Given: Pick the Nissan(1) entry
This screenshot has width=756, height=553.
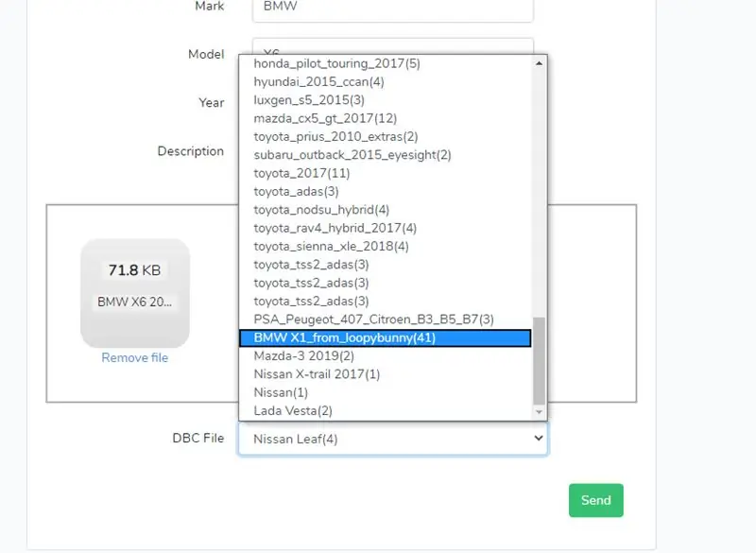Looking at the screenshot, I should (386, 393).
